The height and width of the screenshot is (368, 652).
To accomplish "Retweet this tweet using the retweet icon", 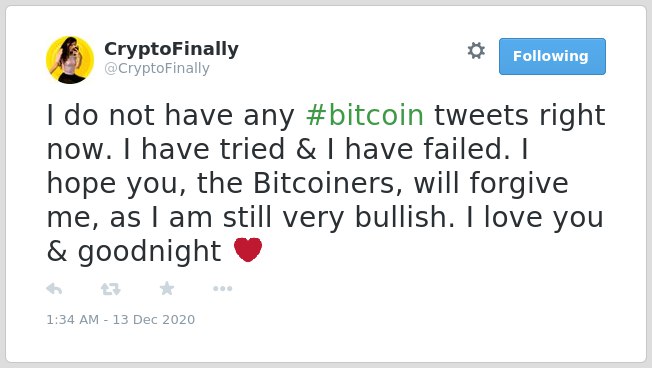I will point(111,289).
